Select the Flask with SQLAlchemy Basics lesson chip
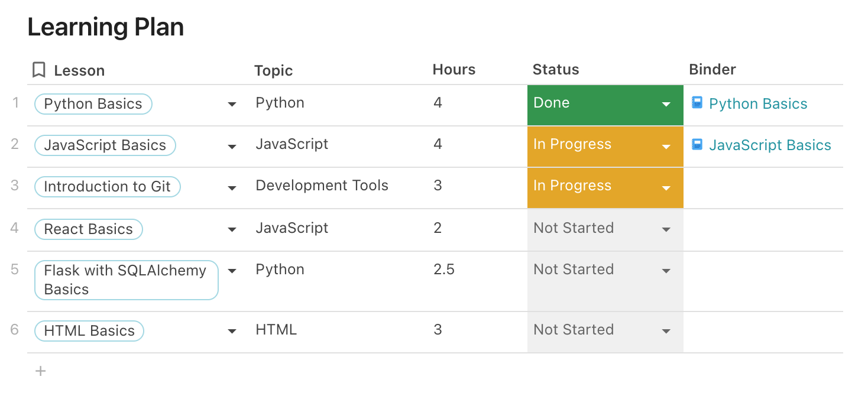 click(126, 280)
